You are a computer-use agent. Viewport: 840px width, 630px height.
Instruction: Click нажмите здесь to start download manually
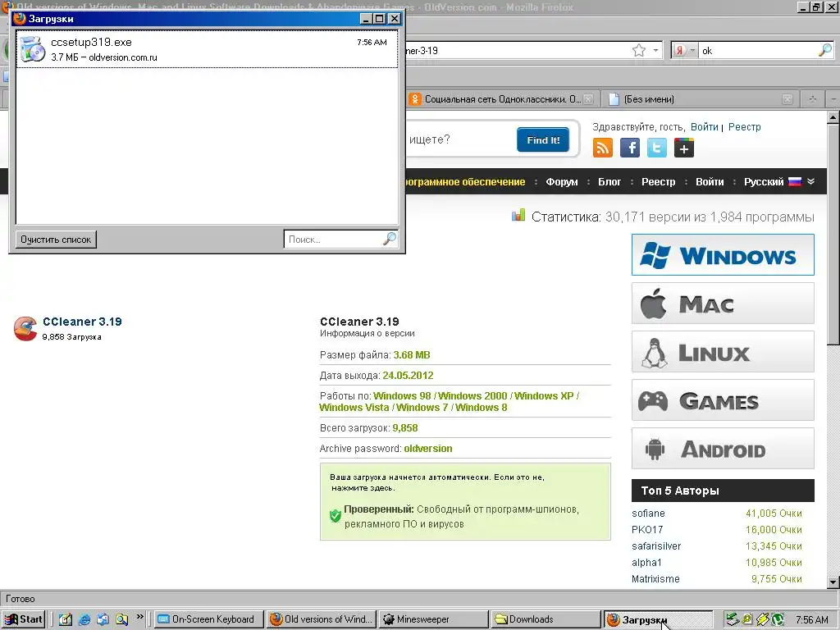tap(363, 488)
